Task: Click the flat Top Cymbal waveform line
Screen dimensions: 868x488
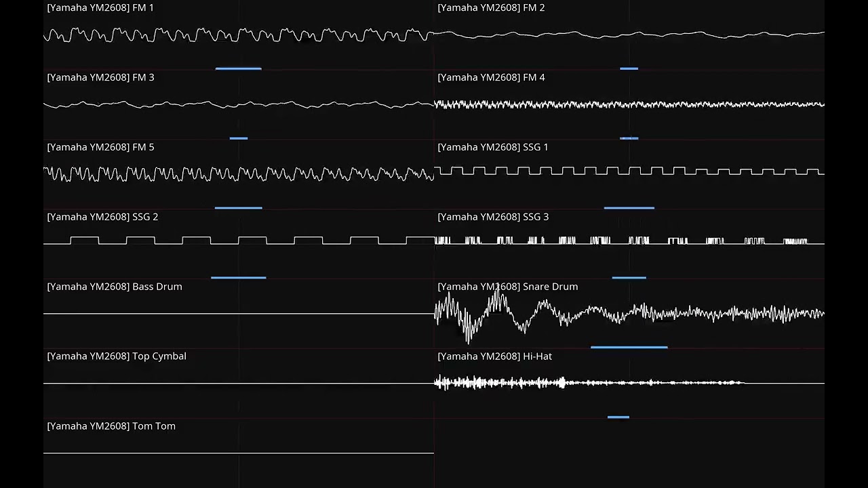Action: [239, 384]
